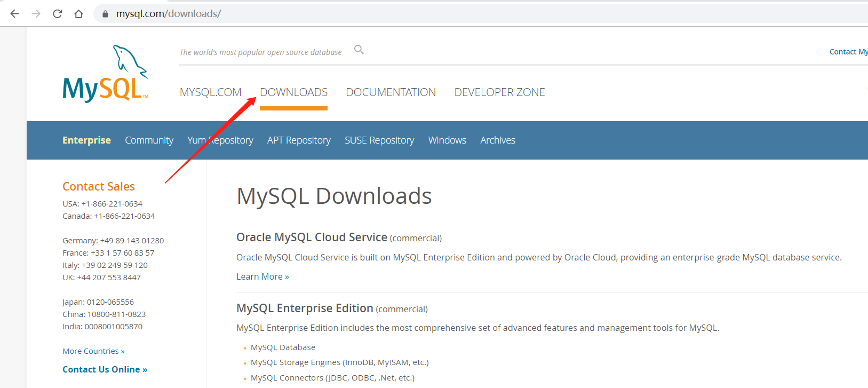Open the Community downloads submenu item
The height and width of the screenshot is (388, 868).
coord(149,140)
